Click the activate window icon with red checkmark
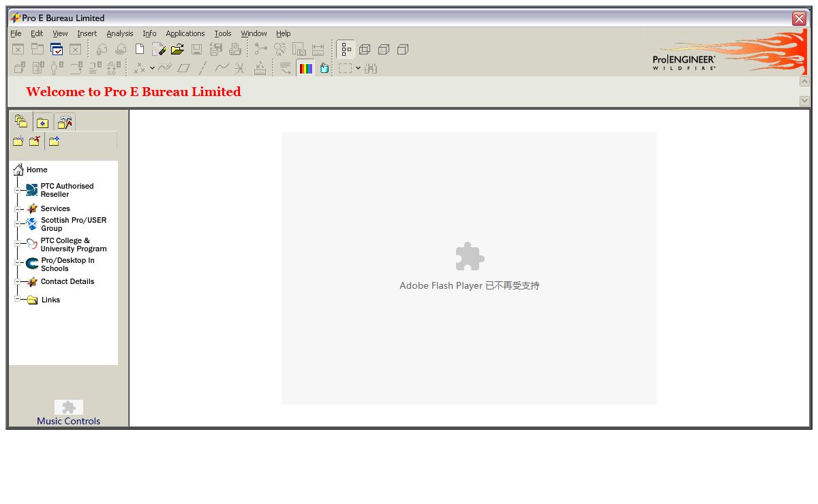 click(57, 49)
